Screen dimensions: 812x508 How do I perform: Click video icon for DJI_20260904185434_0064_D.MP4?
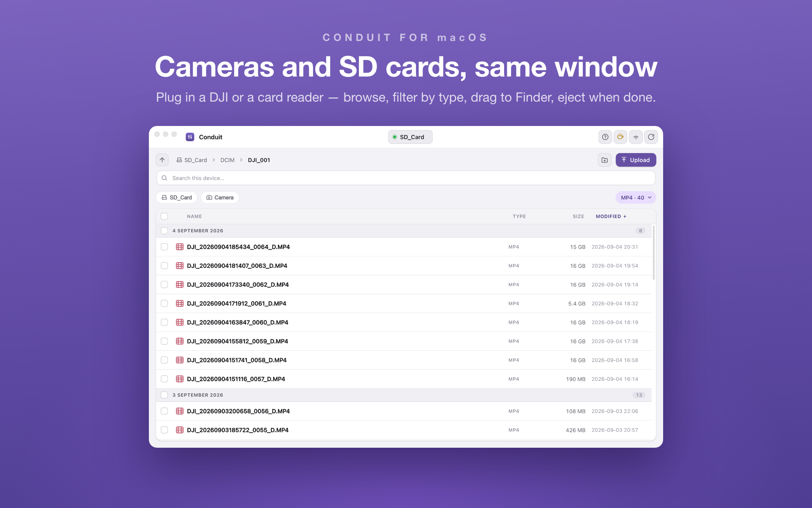[x=180, y=247]
